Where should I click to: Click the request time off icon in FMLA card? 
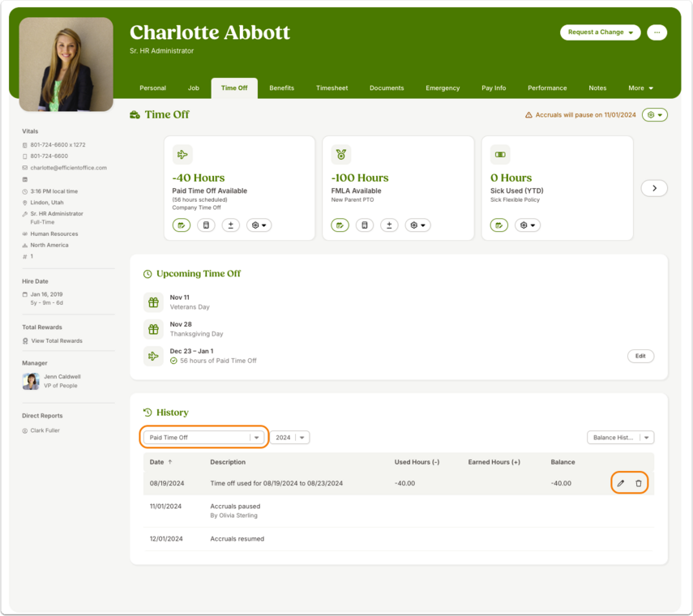340,225
